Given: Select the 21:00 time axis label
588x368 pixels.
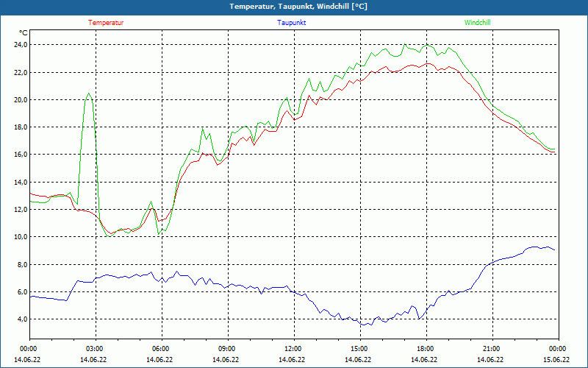Looking at the screenshot, I should coord(492,348).
